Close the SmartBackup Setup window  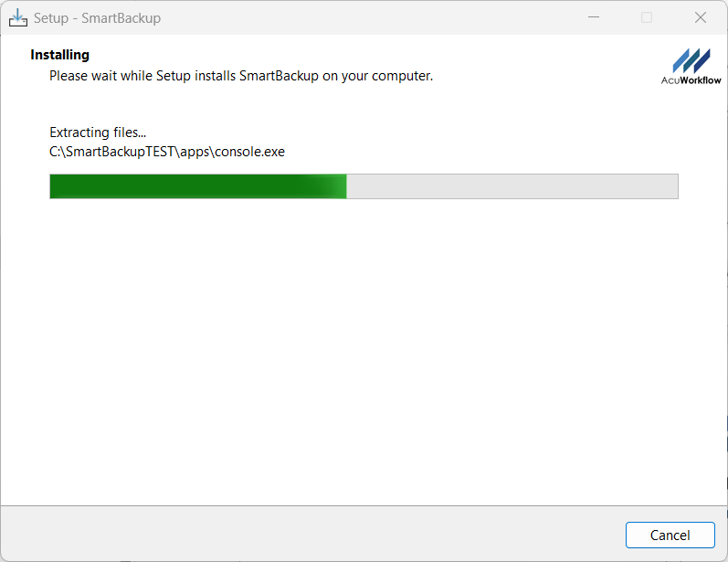click(701, 17)
